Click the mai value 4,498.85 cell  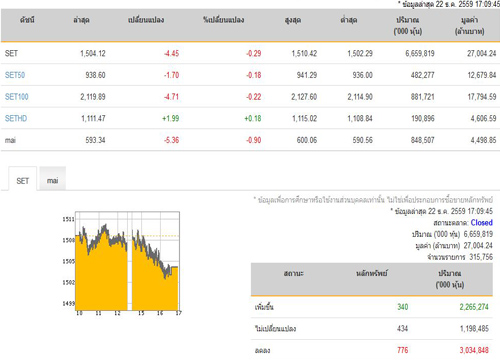[x=483, y=140]
